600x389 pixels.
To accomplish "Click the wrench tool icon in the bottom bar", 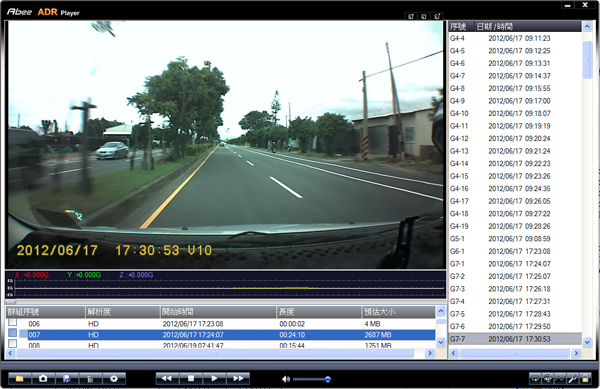I will coord(572,379).
